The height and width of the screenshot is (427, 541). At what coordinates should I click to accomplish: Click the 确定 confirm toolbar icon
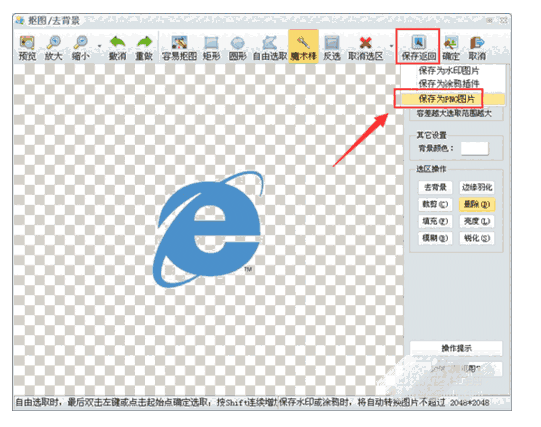pos(451,42)
